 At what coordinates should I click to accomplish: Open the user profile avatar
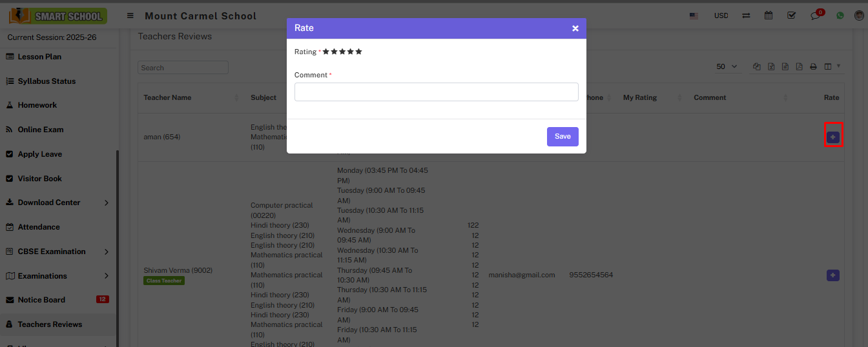pos(859,15)
